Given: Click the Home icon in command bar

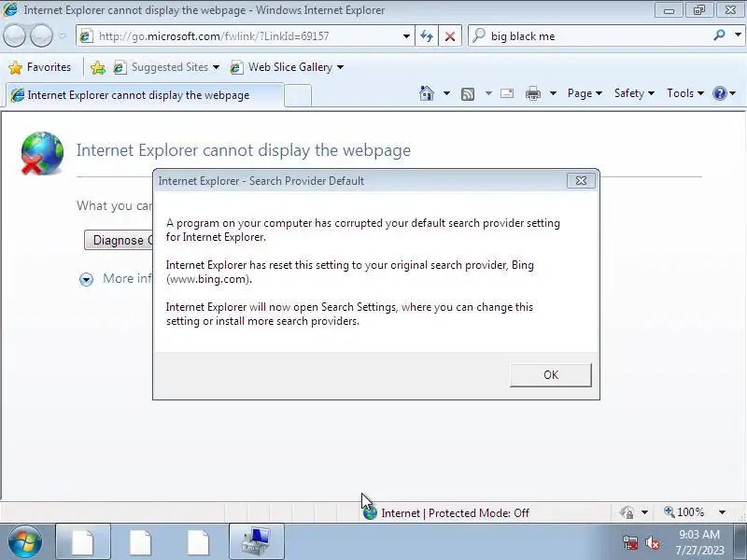Looking at the screenshot, I should (x=427, y=93).
